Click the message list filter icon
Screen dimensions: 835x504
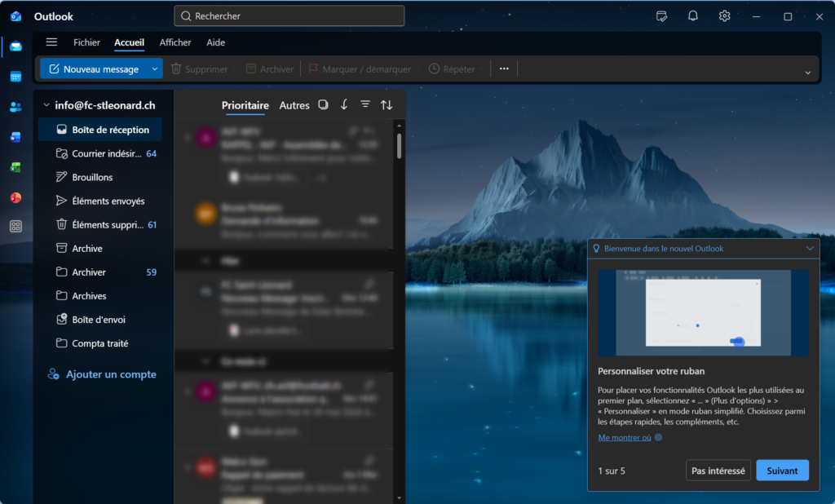point(365,104)
